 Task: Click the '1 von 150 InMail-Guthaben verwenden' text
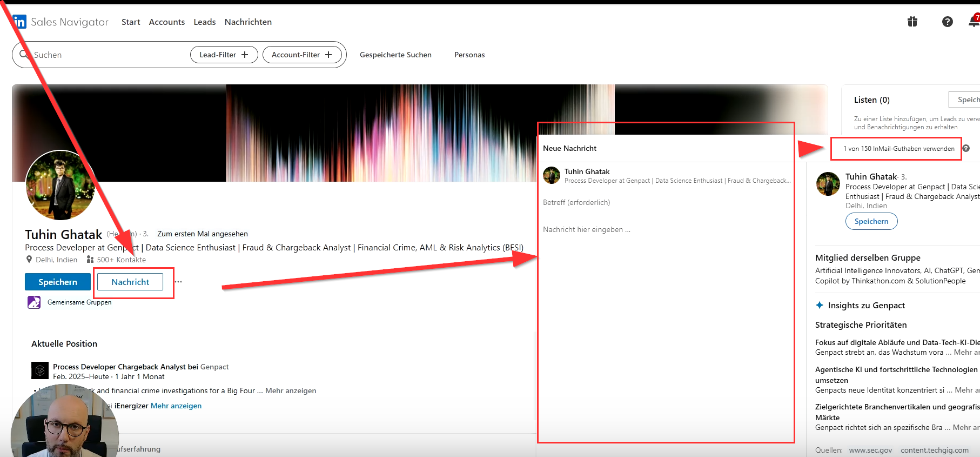tap(899, 149)
